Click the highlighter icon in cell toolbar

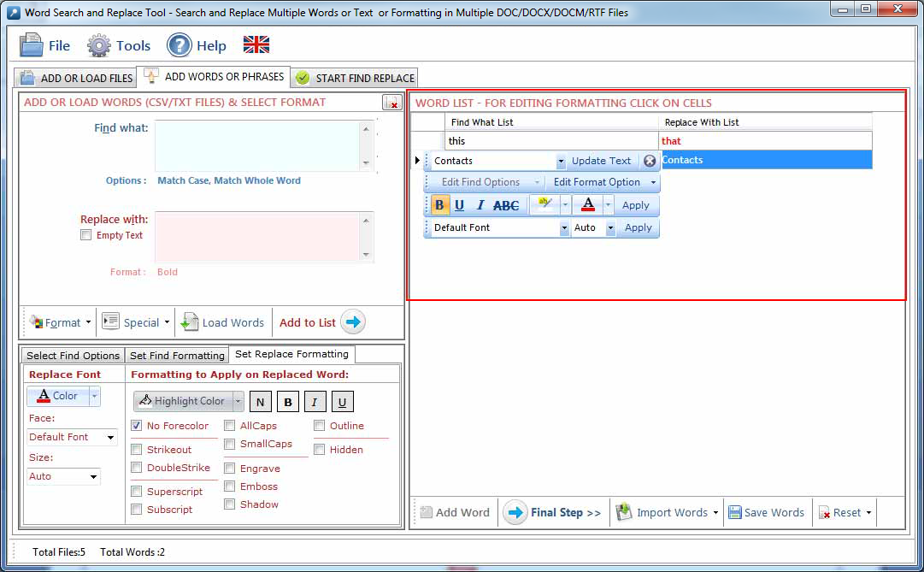[x=544, y=204]
